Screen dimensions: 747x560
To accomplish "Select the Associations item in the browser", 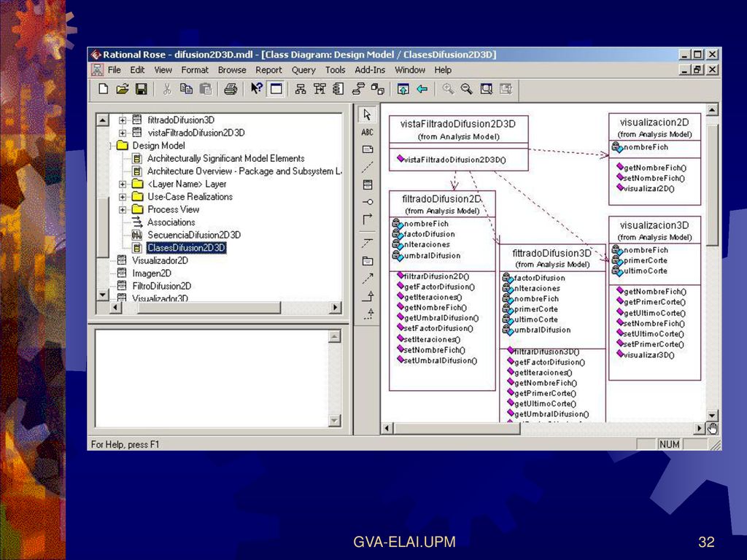I will pos(171,222).
